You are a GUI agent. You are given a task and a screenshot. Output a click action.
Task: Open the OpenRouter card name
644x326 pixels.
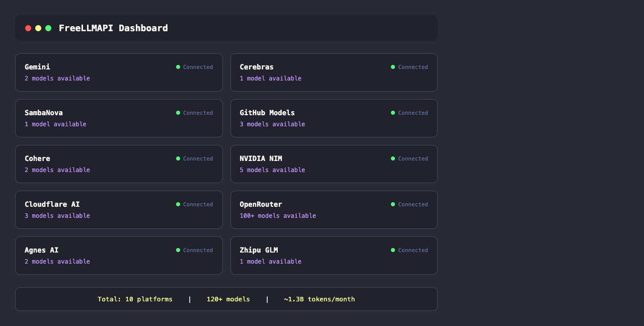(x=261, y=204)
